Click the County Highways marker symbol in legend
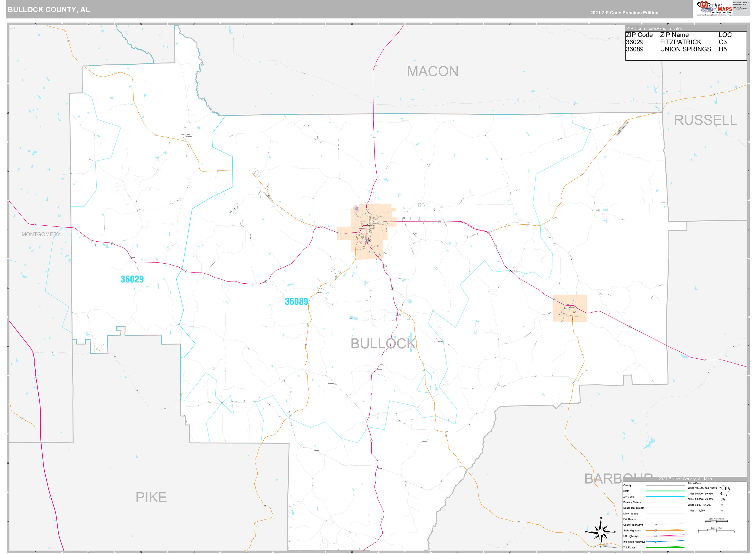 656,525
